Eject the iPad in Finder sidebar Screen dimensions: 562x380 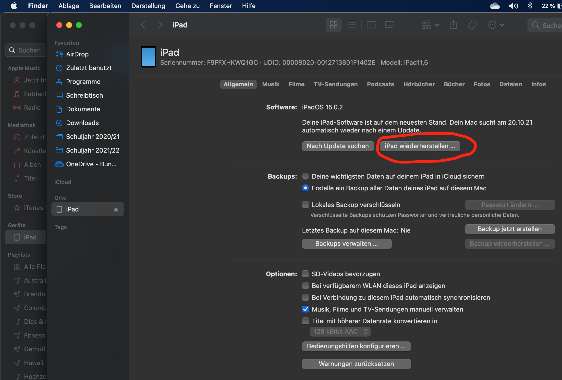point(116,209)
